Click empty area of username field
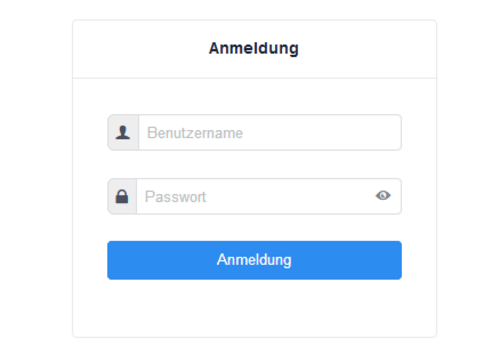Viewport: 500px width, 363px height. point(320,132)
